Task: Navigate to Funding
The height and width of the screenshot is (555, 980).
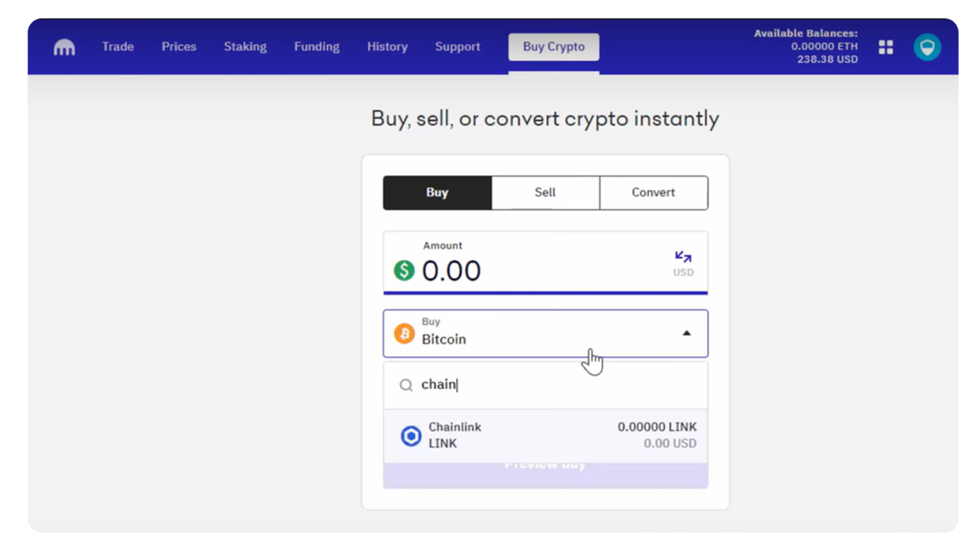Action: (317, 47)
